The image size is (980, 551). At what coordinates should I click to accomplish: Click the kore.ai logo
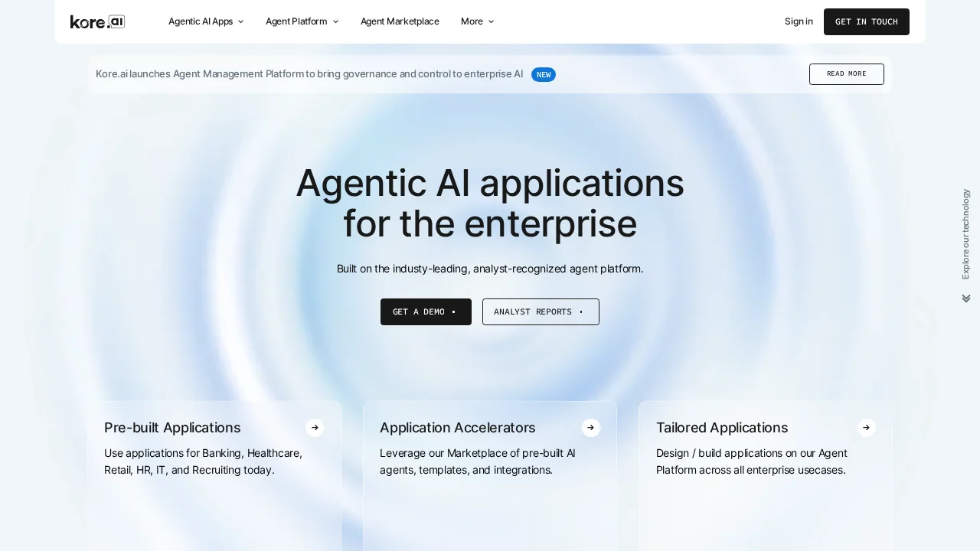point(97,21)
